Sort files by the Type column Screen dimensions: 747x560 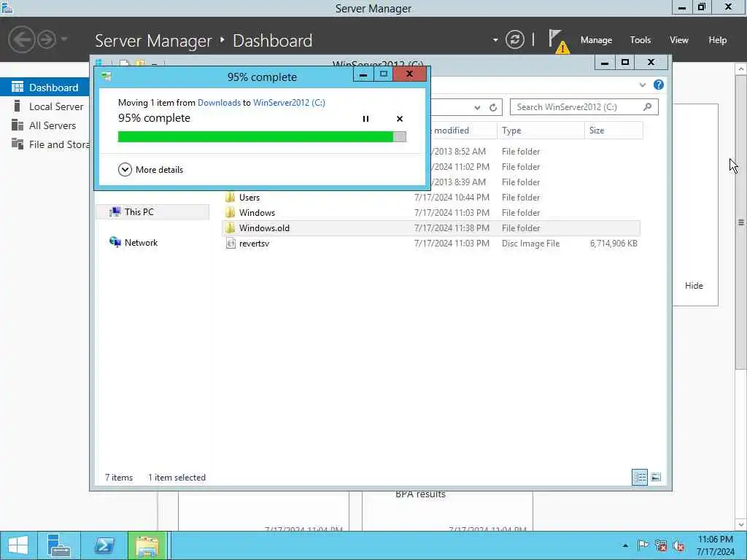(541, 131)
